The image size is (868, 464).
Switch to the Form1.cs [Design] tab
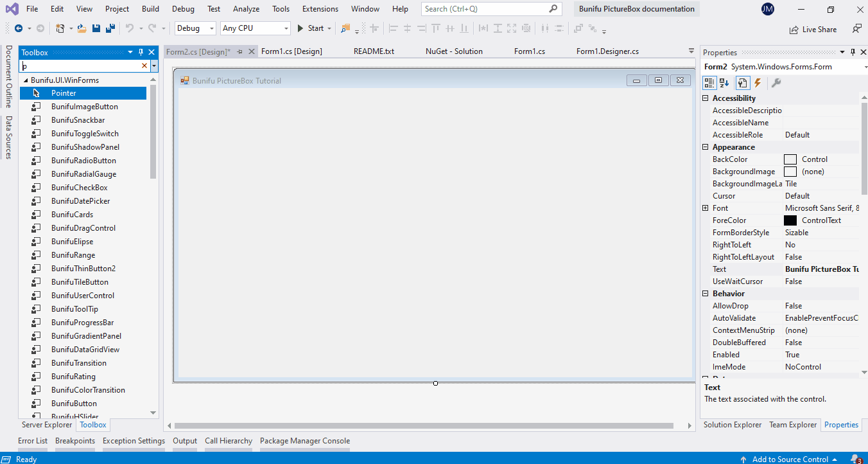(291, 51)
